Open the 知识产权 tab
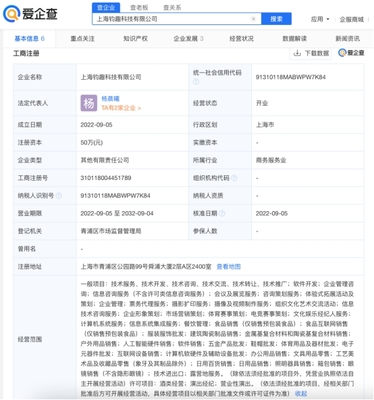Viewport: 374px width, 400px height. pyautogui.click(x=135, y=39)
